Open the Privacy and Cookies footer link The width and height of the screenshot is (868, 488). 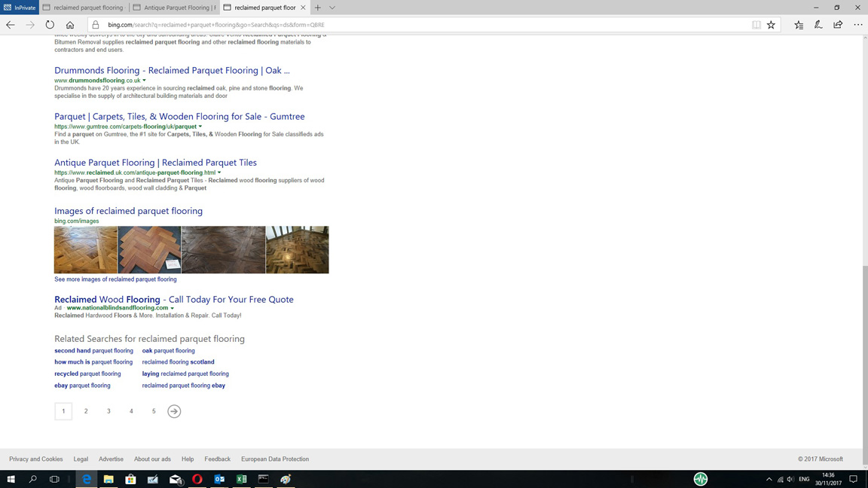point(36,459)
